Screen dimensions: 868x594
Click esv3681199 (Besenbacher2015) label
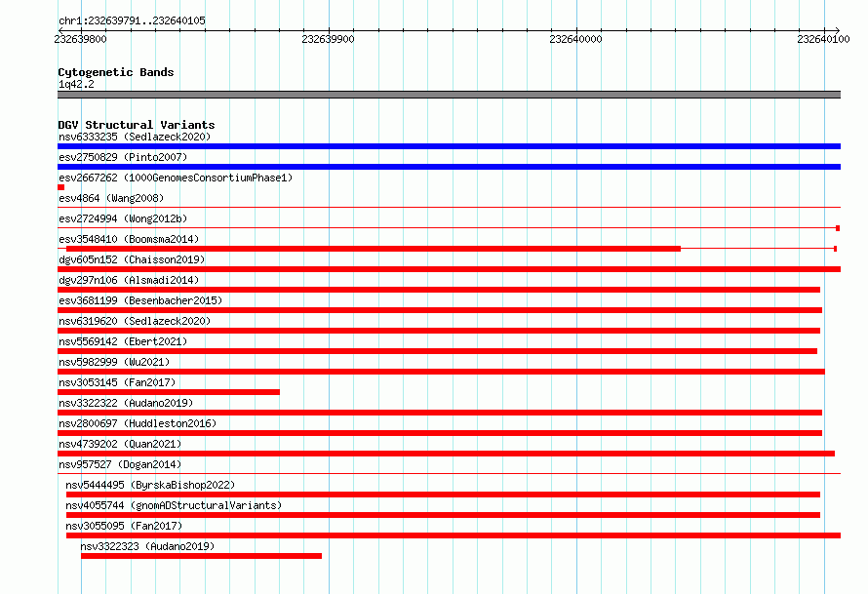[x=140, y=300]
